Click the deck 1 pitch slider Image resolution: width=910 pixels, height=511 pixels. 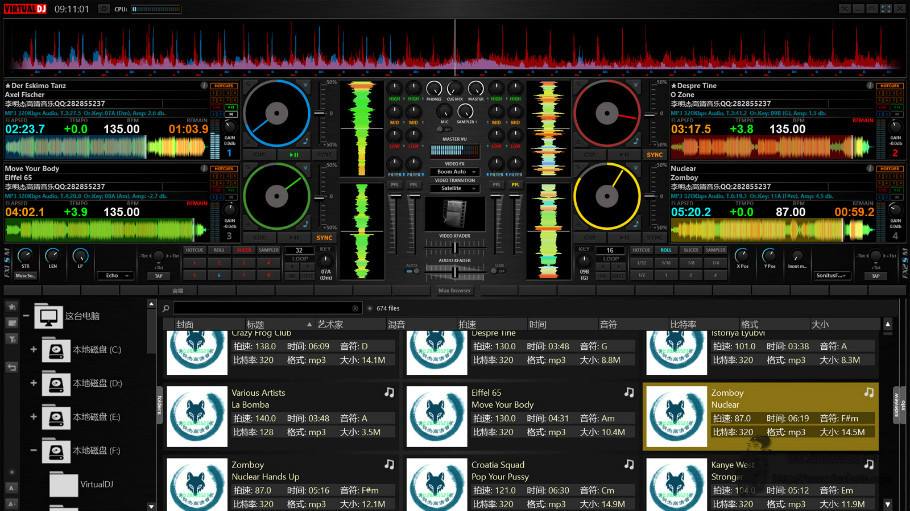319,113
